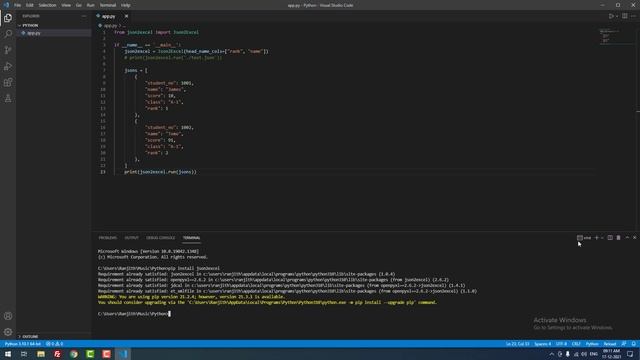Open the notifications bell in status bar

coord(633,344)
